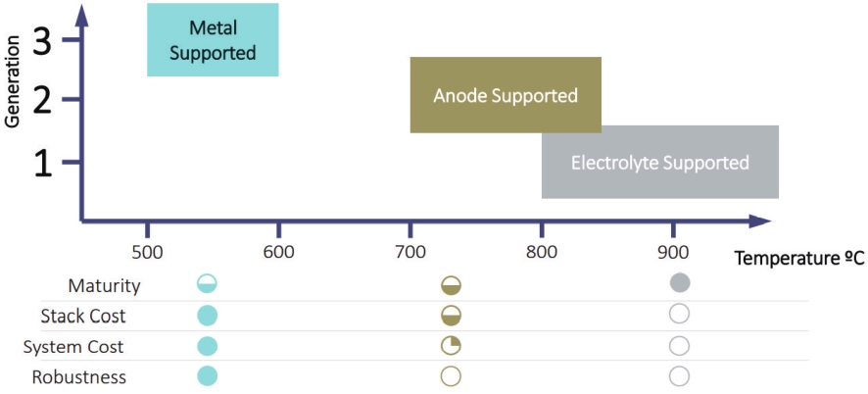Click the teal Robustness filled circle
This screenshot has height=394, width=868.
(207, 375)
